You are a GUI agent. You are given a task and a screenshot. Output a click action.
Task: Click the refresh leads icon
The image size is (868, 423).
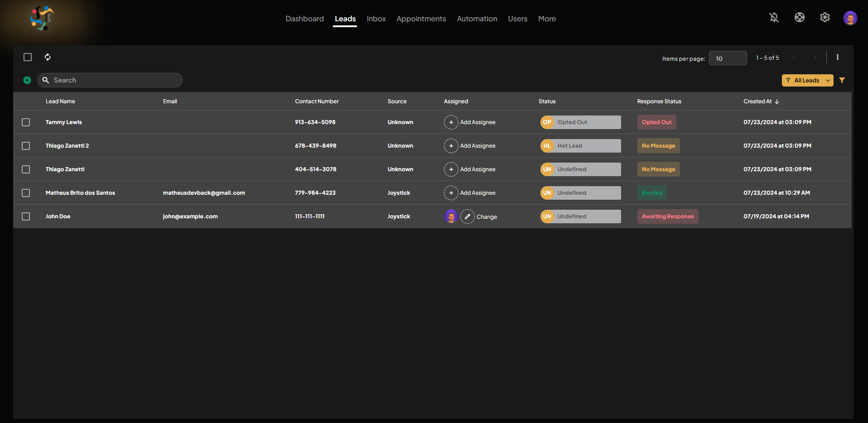click(48, 57)
